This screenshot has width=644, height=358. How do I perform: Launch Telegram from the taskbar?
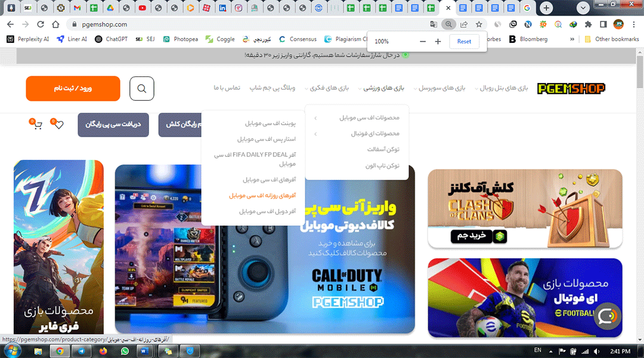[80, 350]
